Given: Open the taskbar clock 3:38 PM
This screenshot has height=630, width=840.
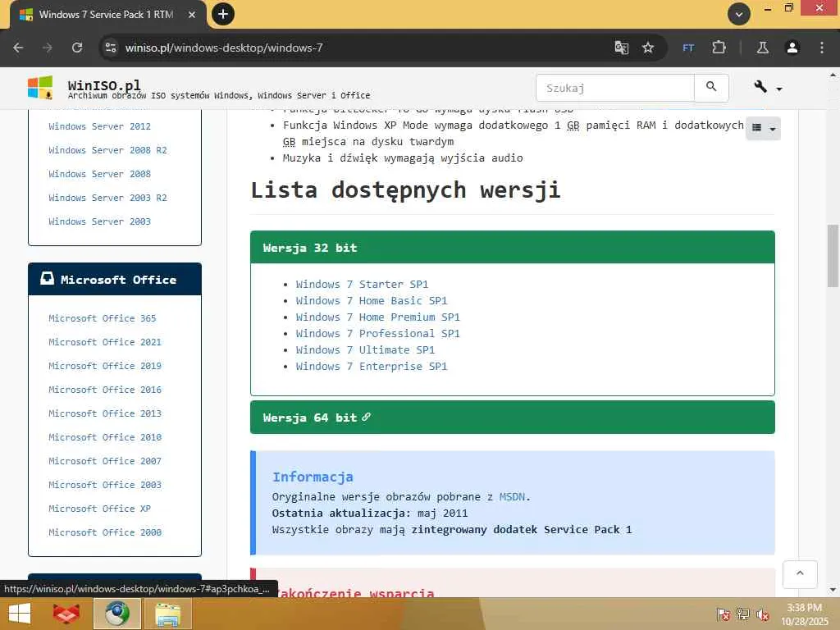Looking at the screenshot, I should tap(805, 614).
